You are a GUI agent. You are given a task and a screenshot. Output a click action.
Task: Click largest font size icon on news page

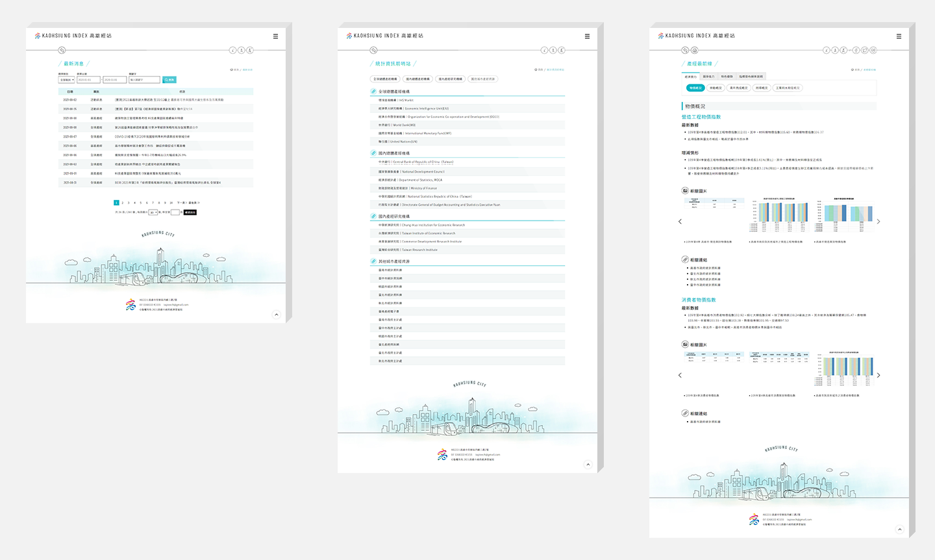[x=250, y=50]
